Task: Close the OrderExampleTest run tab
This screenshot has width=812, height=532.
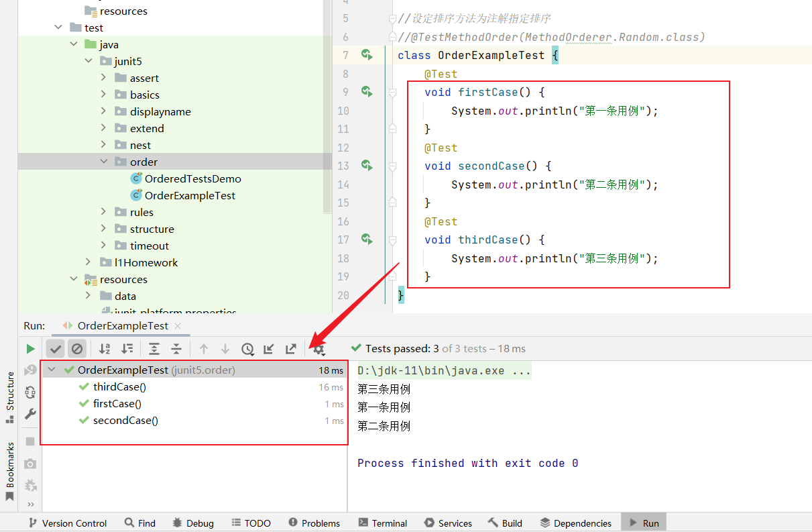Action: pos(178,326)
